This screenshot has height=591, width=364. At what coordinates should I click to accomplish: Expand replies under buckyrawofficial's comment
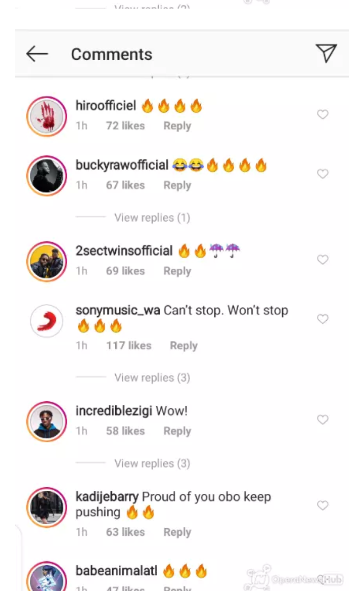coord(152,218)
